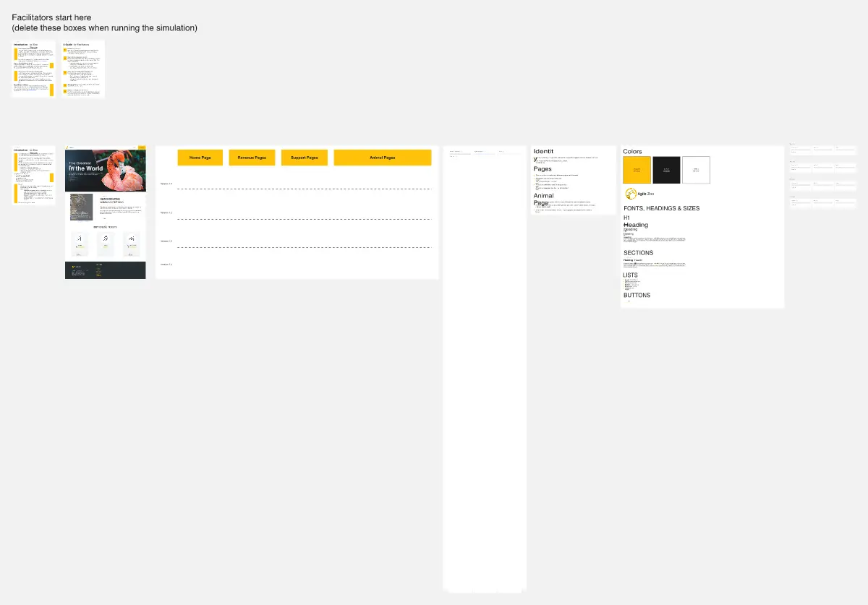Select the Support Pages yellow box
Viewport: 868px width, 605px height.
304,158
